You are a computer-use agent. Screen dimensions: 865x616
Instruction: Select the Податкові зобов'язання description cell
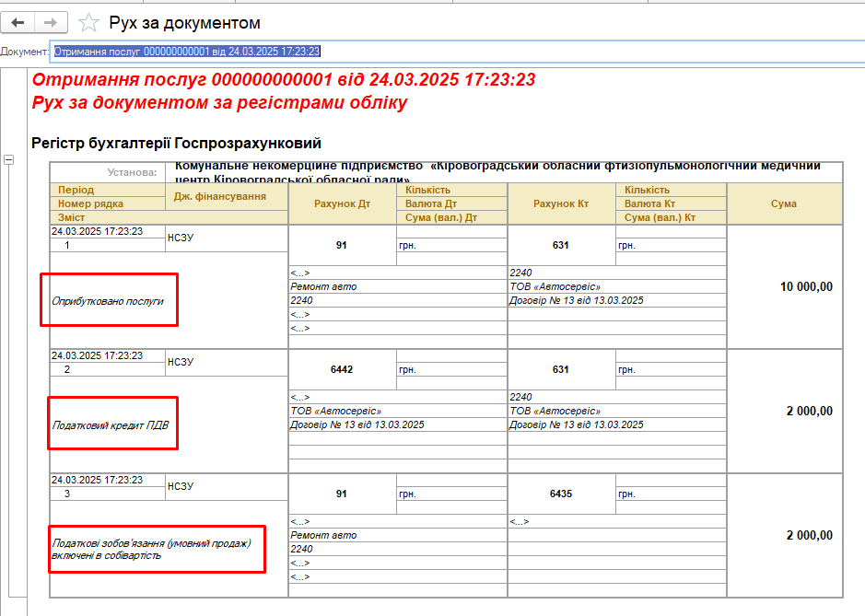[x=157, y=549]
